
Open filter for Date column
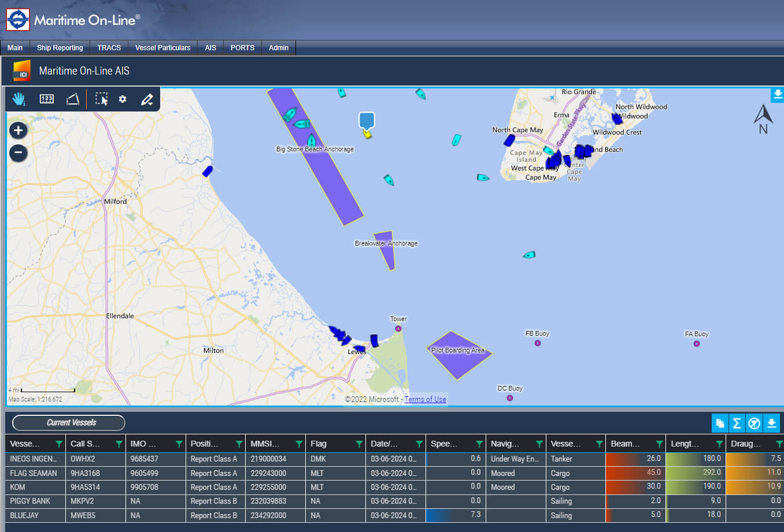pyautogui.click(x=420, y=444)
